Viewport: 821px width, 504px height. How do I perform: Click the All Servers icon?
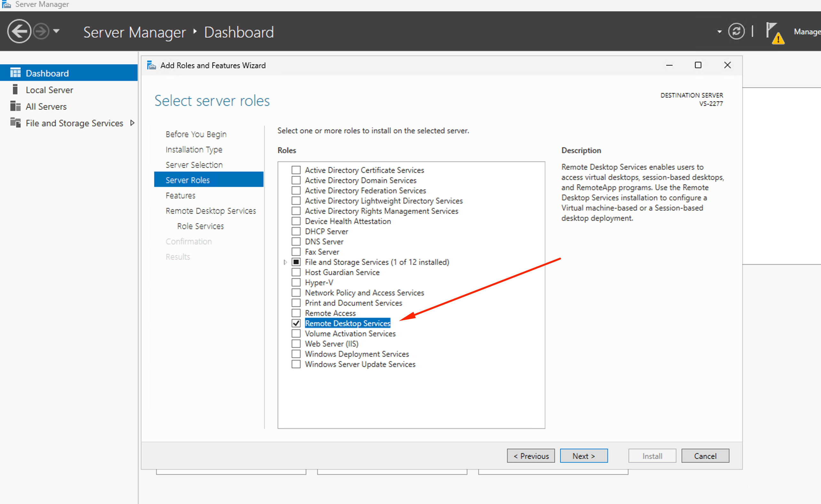coord(15,106)
